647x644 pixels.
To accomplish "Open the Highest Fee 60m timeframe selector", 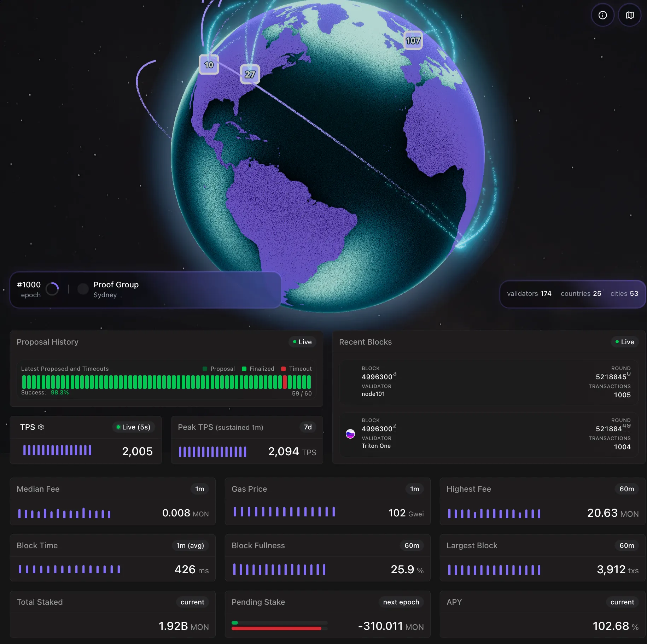I will click(x=626, y=489).
